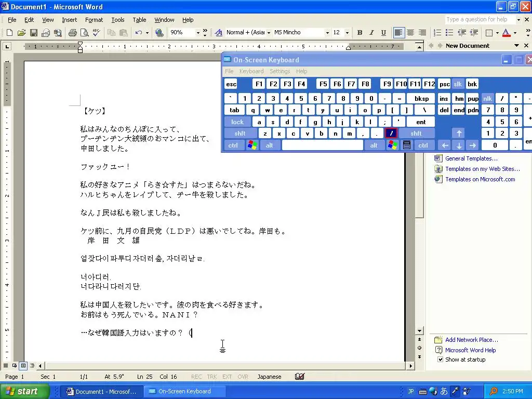The height and width of the screenshot is (399, 532).
Task: Click Add Network Place link
Action: (472, 340)
